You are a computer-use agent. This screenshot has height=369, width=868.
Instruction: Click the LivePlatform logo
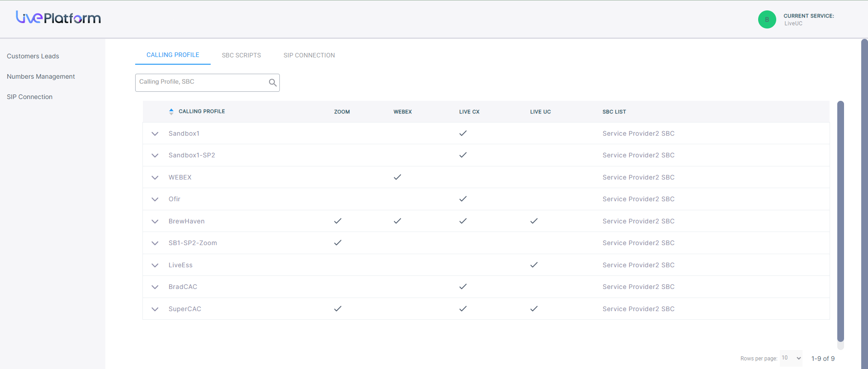58,17
